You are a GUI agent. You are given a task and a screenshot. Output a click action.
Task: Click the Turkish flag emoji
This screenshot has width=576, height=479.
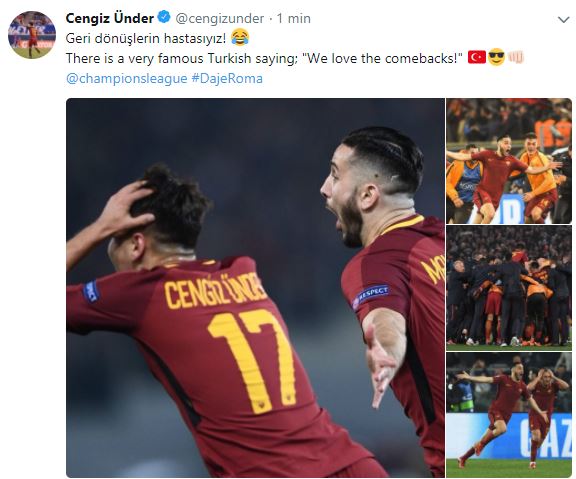pos(477,58)
